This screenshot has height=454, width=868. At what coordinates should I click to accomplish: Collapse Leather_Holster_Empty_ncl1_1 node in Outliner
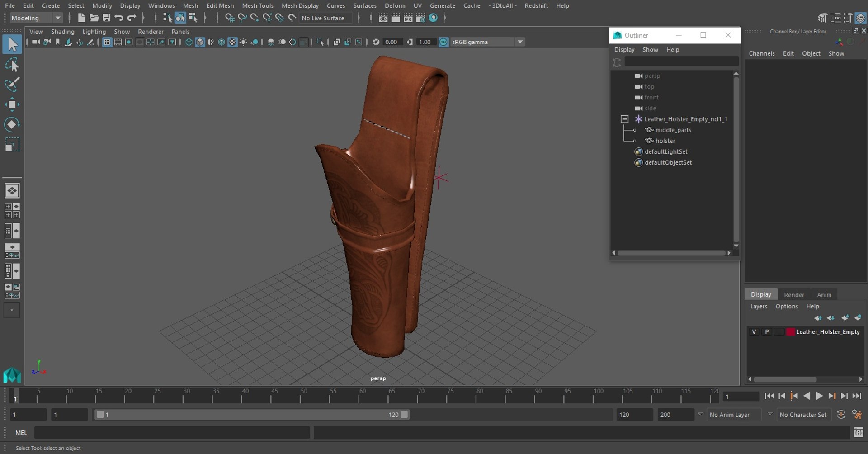pyautogui.click(x=624, y=119)
